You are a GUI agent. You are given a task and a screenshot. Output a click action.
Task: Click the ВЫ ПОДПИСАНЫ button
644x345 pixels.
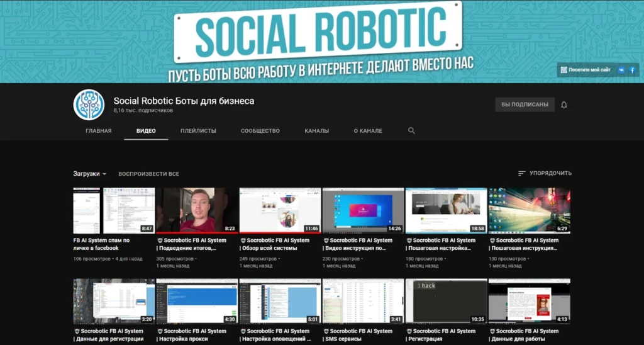click(x=525, y=105)
